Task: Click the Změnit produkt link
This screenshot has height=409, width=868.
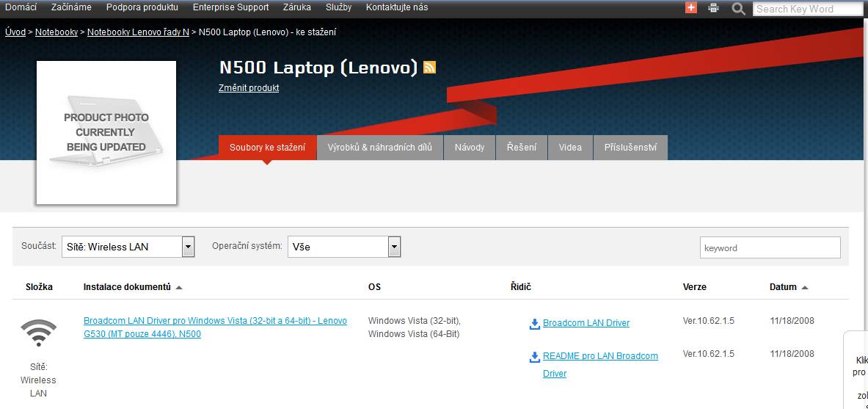Action: [x=249, y=88]
